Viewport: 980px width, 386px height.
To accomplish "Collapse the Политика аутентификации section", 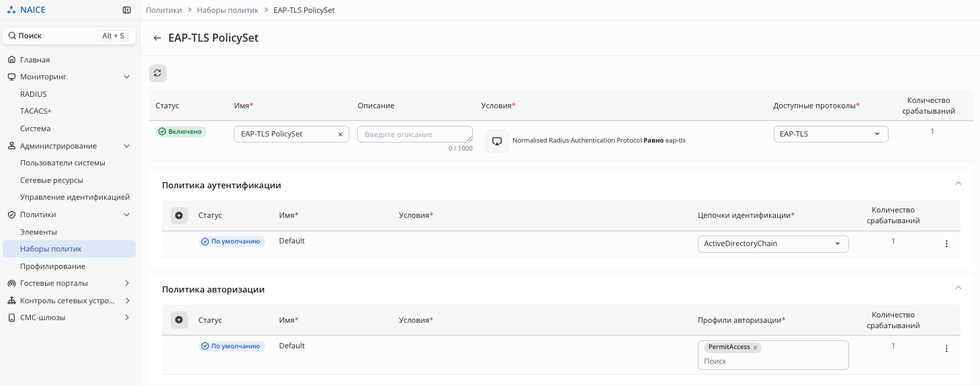I will point(959,183).
